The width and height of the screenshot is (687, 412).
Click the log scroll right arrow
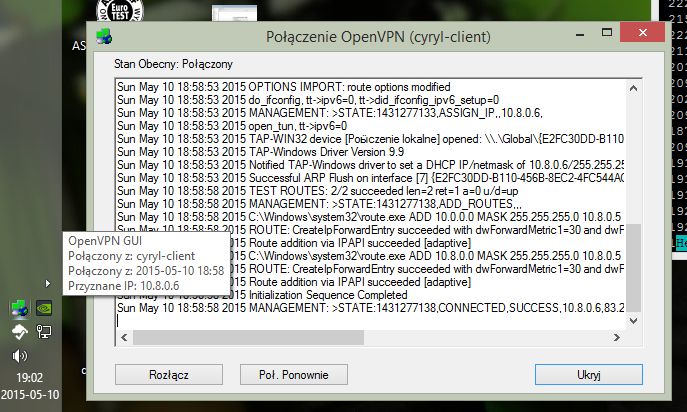pyautogui.click(x=616, y=337)
